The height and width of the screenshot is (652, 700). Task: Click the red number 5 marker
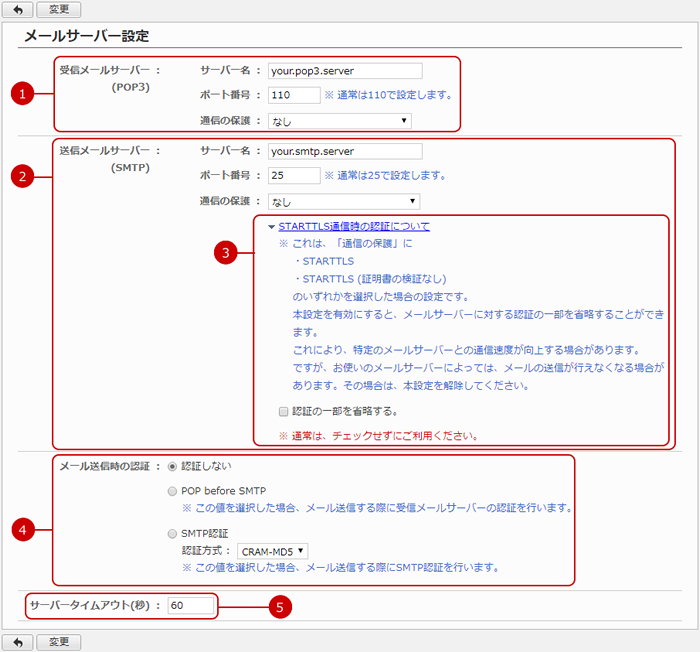[x=283, y=606]
